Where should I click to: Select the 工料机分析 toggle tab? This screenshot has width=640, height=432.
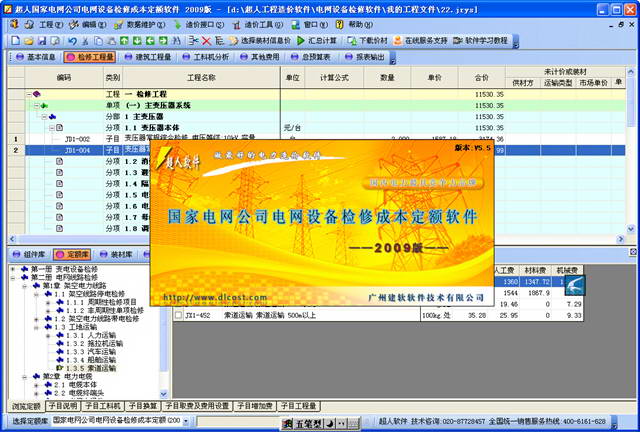tap(206, 57)
